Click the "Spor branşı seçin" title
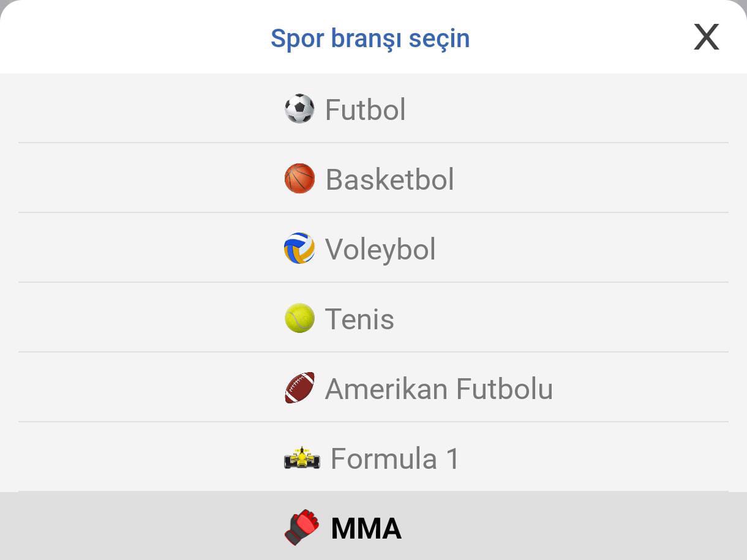The width and height of the screenshot is (747, 560). 370,38
